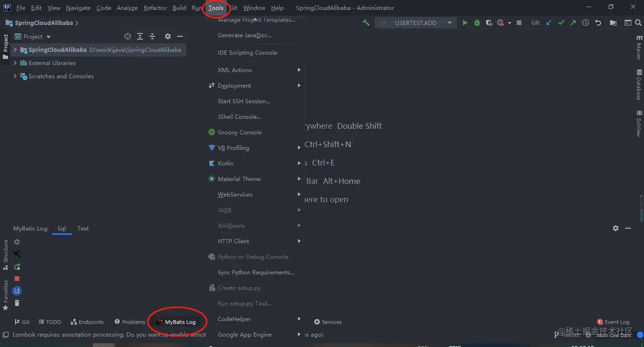Click the locate target icon in Project panel

128,36
